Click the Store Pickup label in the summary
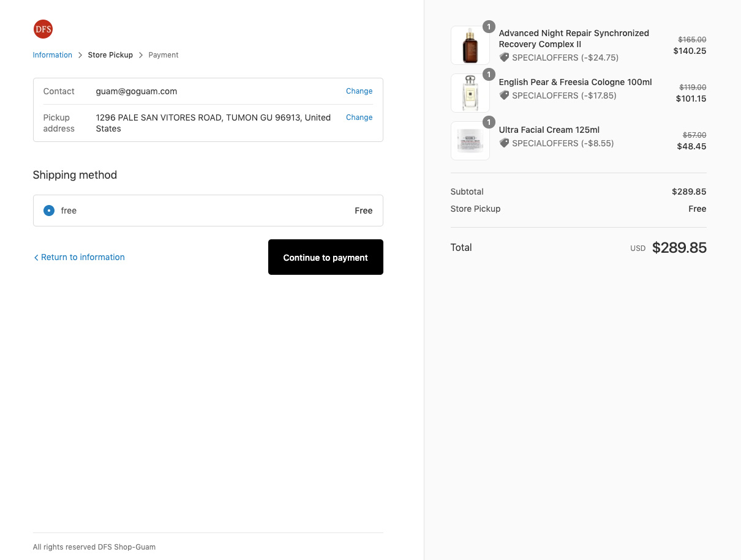Image resolution: width=741 pixels, height=560 pixels. click(476, 209)
